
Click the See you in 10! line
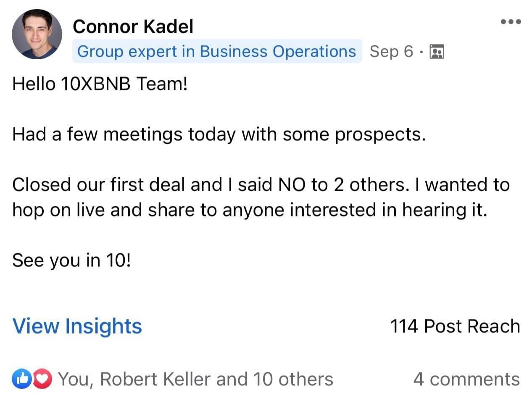click(71, 261)
